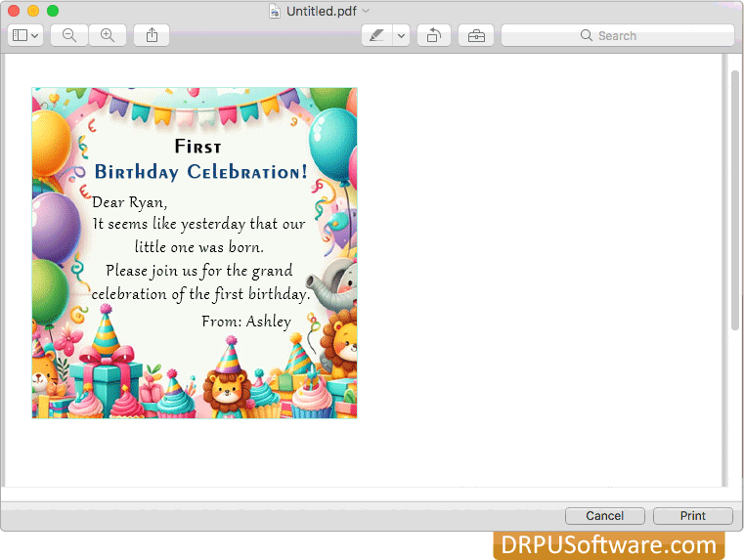Image resolution: width=744 pixels, height=560 pixels.
Task: Focus the Search field
Action: (x=617, y=35)
